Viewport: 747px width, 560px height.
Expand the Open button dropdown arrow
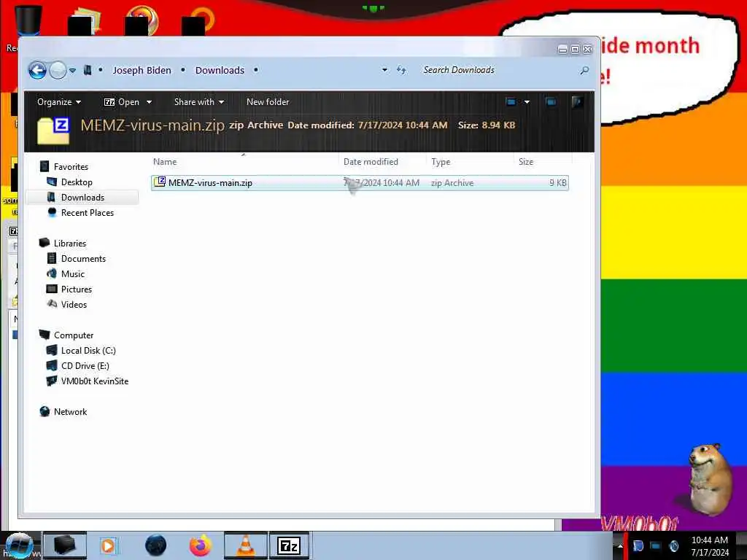point(149,102)
